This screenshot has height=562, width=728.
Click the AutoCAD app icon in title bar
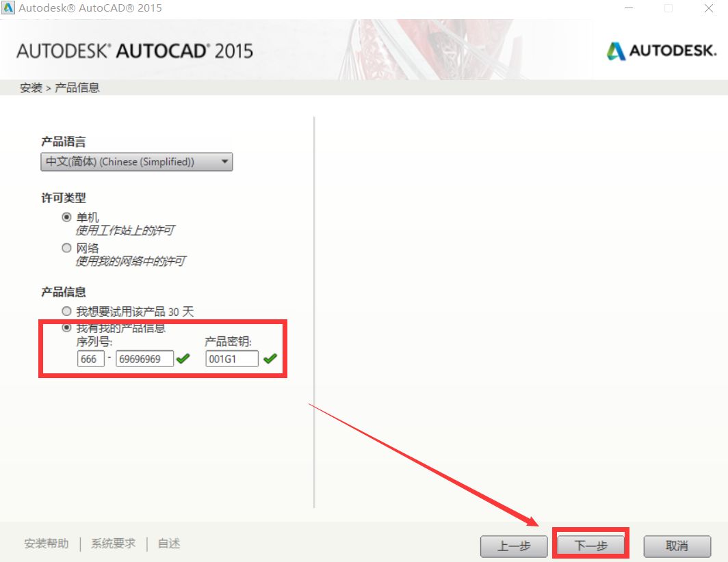[x=8, y=8]
